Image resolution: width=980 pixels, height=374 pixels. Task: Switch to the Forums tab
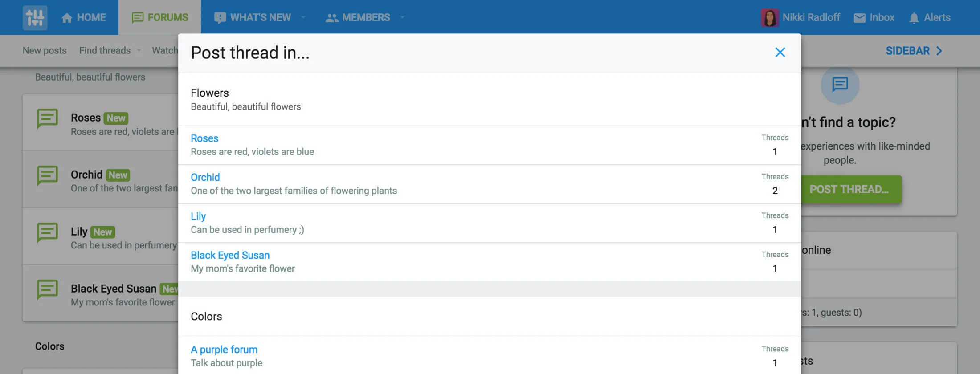click(x=160, y=17)
